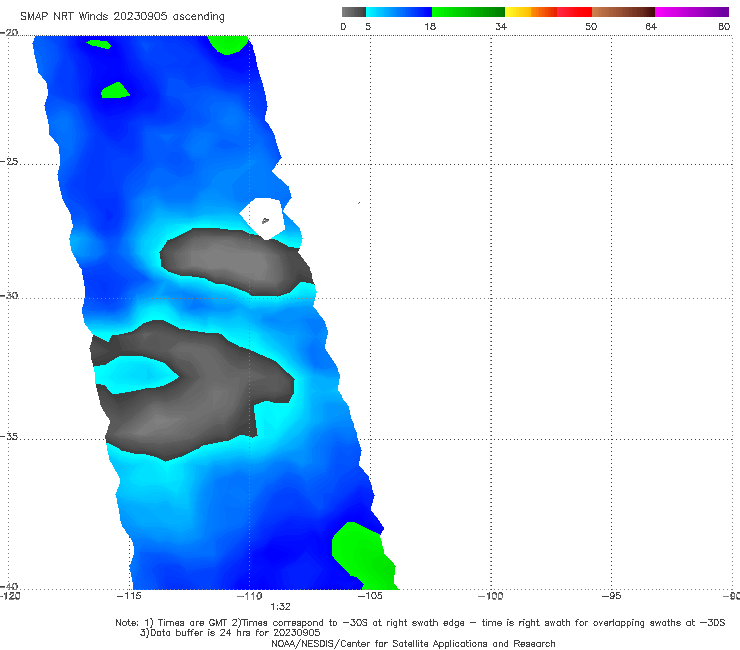Click the upper gray low-wind region near -28
The width and height of the screenshot is (740, 650).
click(x=236, y=262)
